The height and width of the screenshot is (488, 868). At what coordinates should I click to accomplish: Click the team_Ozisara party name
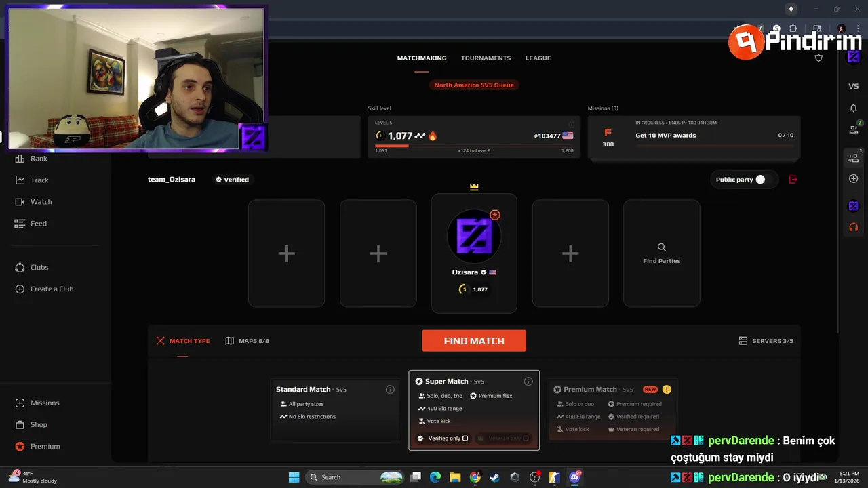[x=172, y=180]
